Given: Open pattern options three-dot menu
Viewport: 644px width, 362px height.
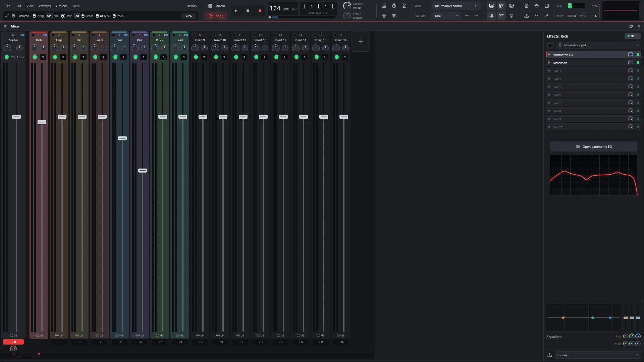Looking at the screenshot, I should [x=476, y=16].
